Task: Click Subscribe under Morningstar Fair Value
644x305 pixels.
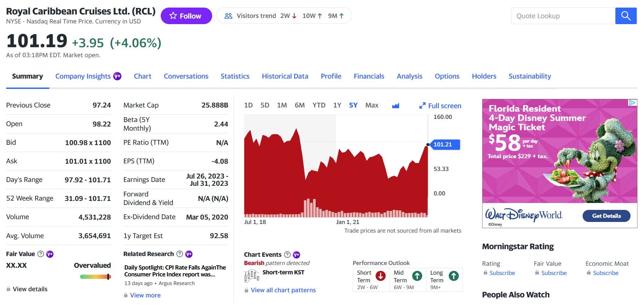Action: [x=554, y=273]
